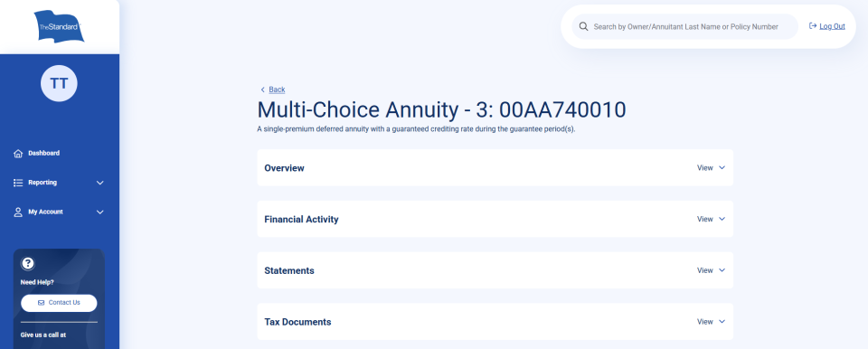The image size is (868, 349).
Task: Expand the Tax Documents chevron
Action: coord(722,321)
